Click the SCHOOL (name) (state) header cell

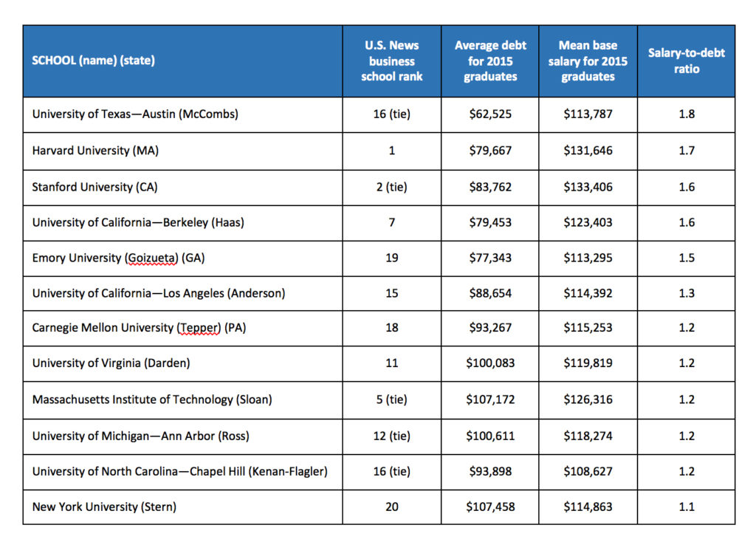183,61
